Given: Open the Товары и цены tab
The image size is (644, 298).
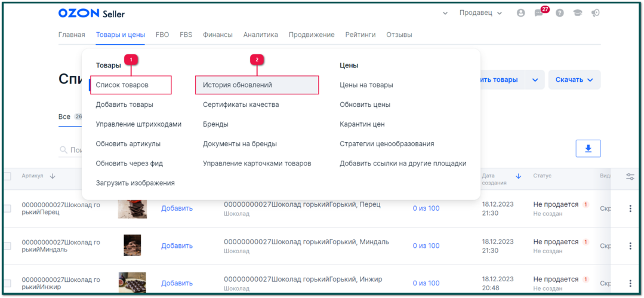Looking at the screenshot, I should tap(121, 35).
